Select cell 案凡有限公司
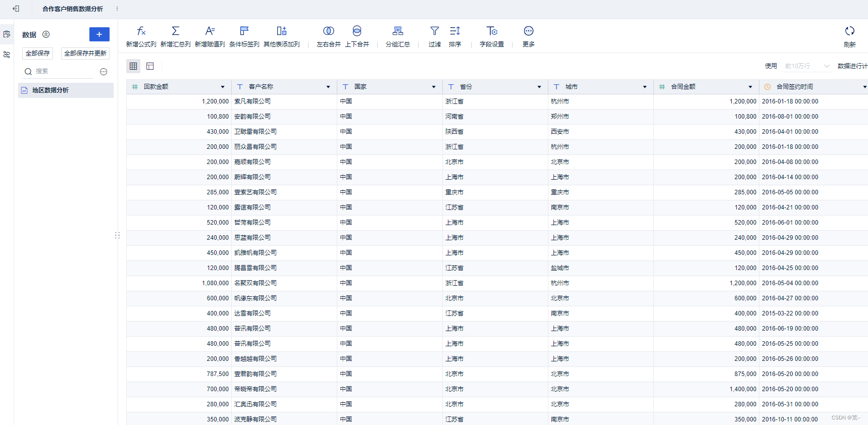 (284, 101)
